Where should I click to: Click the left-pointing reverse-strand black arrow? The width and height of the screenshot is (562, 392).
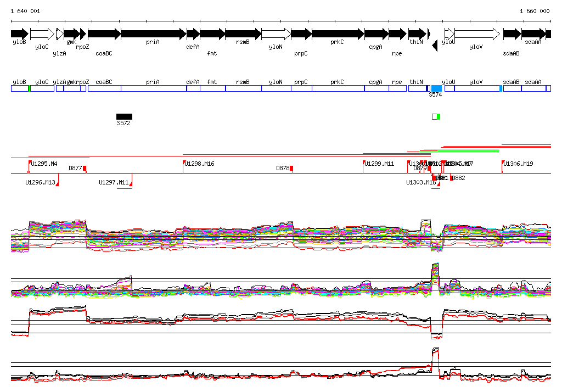tap(435, 46)
